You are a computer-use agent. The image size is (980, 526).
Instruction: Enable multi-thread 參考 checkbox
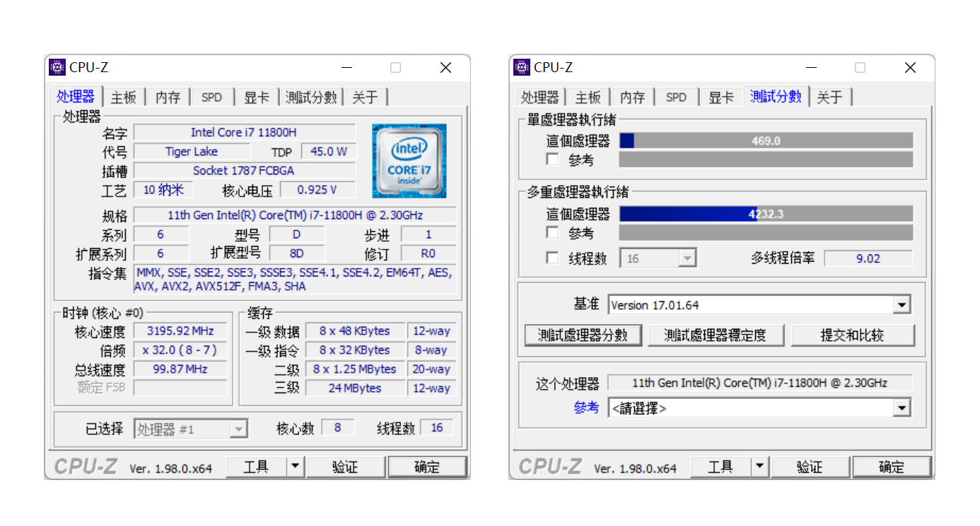[553, 232]
